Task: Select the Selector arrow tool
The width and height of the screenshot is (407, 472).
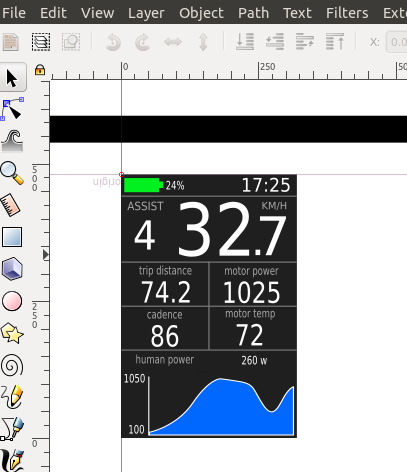Action: click(x=12, y=77)
